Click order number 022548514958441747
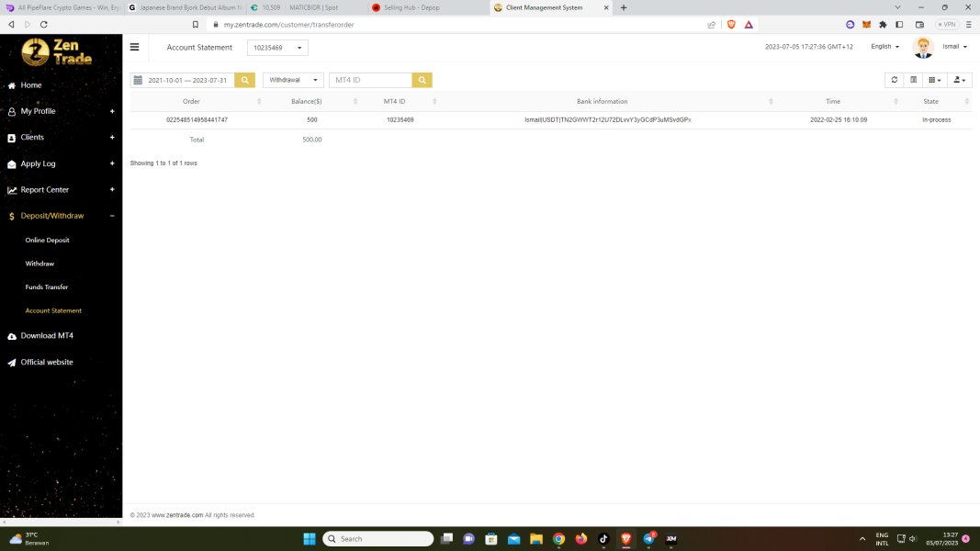Image resolution: width=980 pixels, height=551 pixels. point(197,120)
